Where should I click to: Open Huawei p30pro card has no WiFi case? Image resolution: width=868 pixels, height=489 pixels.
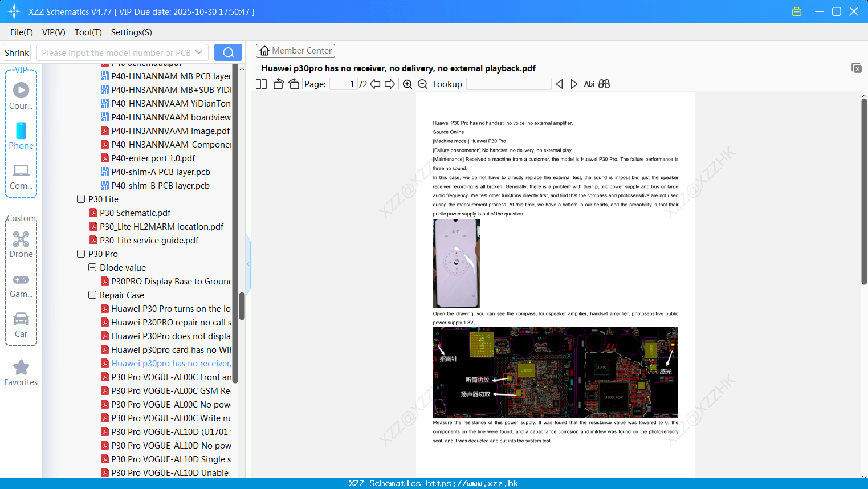(166, 349)
